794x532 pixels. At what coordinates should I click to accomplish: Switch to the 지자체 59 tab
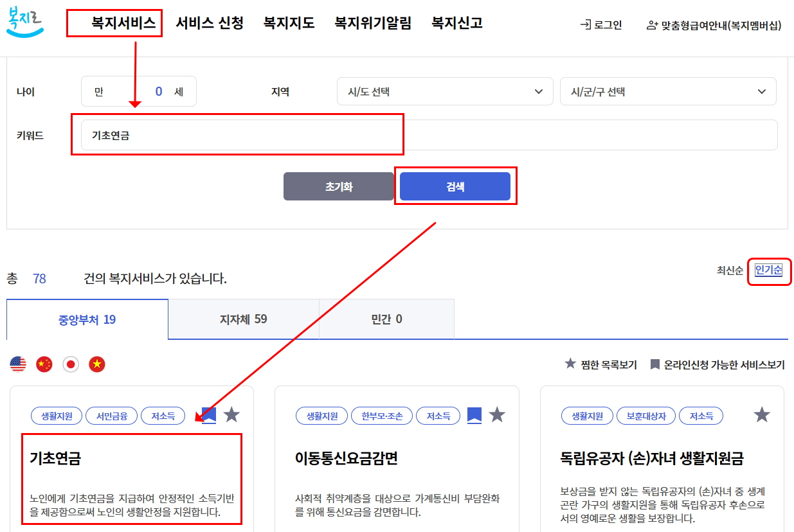(244, 319)
